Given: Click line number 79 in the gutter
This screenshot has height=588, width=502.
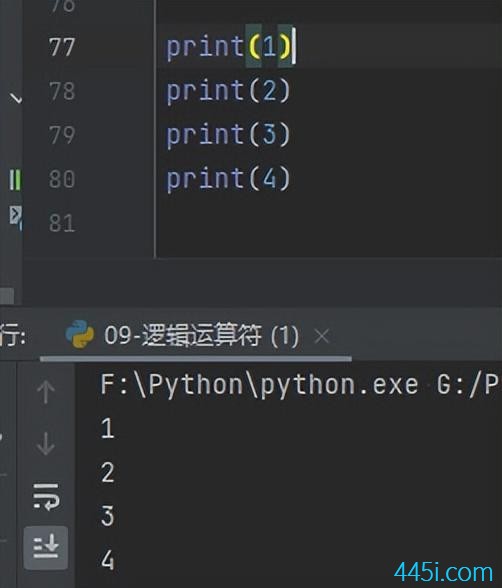Looking at the screenshot, I should click(x=62, y=135).
